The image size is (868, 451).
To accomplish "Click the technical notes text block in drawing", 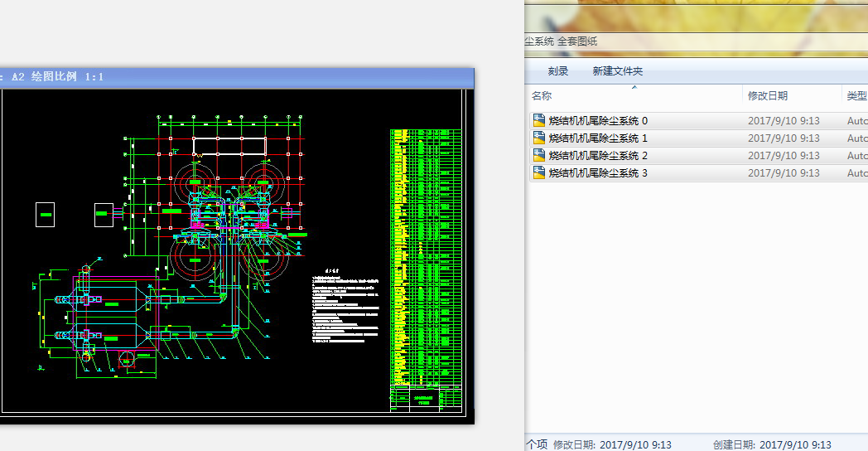I will point(346,307).
